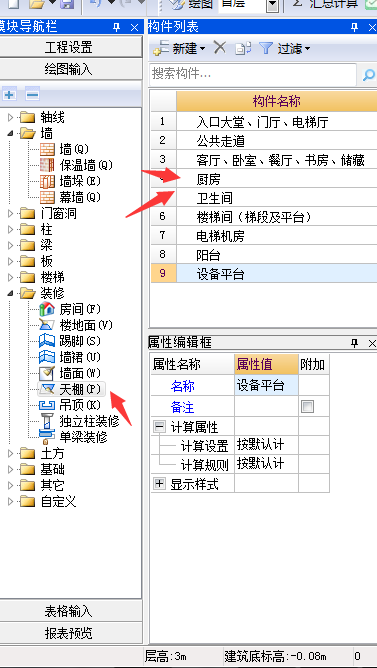
Task: Select the 房间(F) room icon
Action: 47,309
